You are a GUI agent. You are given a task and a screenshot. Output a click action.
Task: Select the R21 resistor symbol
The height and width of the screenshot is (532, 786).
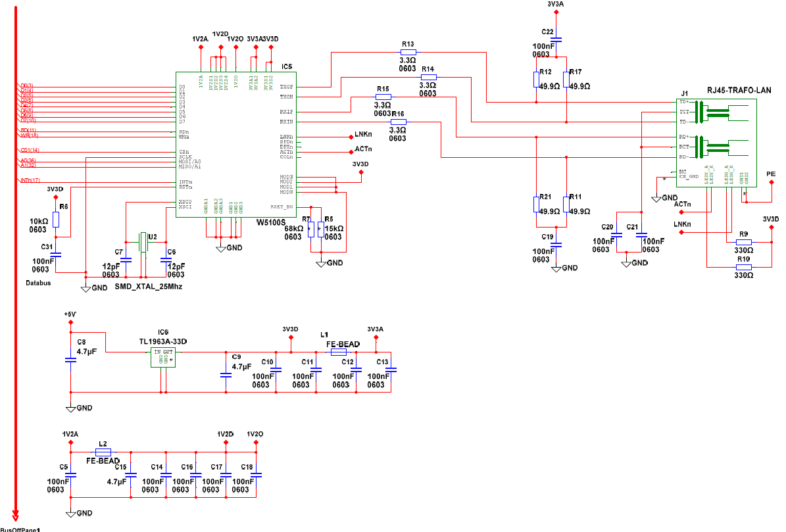click(536, 205)
